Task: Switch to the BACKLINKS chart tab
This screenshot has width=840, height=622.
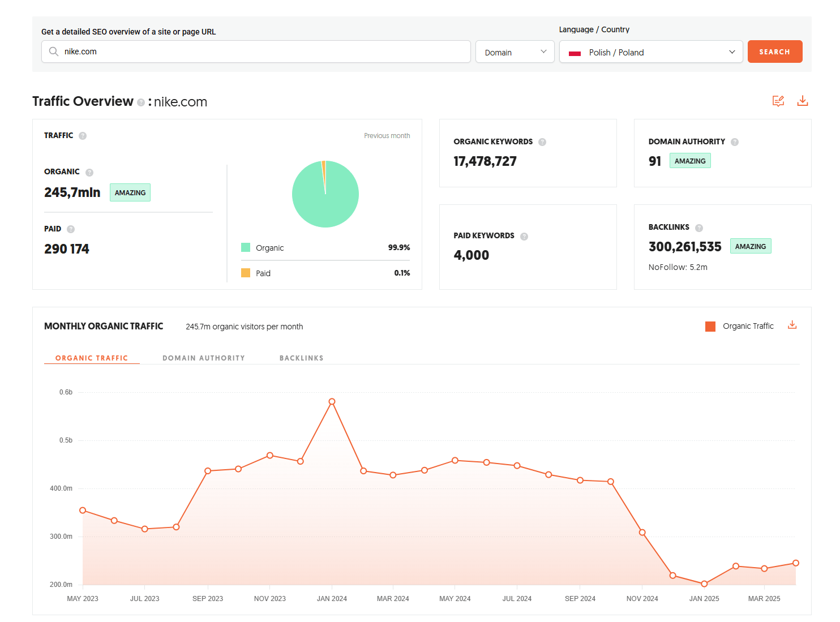Action: coord(302,358)
